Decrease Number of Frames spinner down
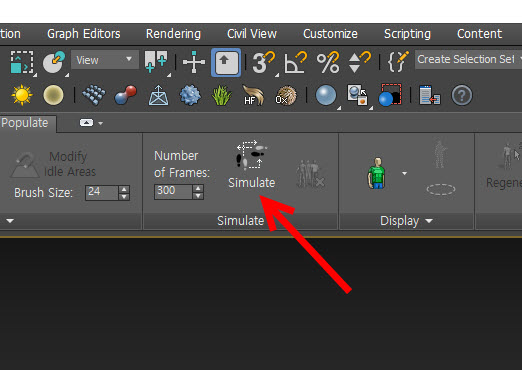This screenshot has width=522, height=370. (198, 196)
